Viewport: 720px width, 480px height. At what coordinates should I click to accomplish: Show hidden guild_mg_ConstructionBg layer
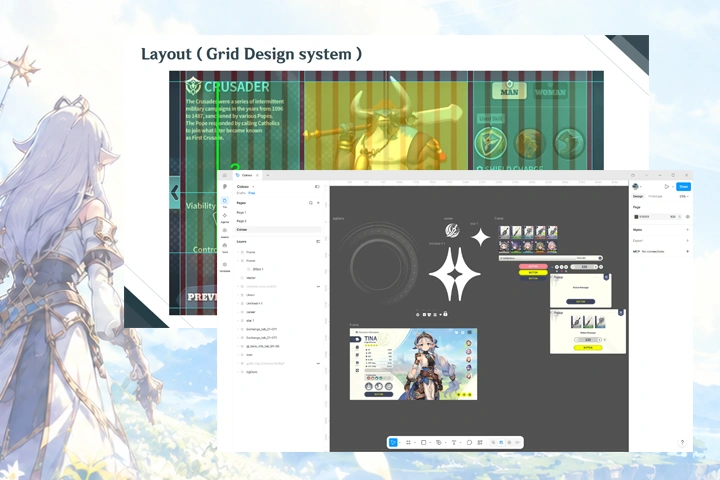pos(318,363)
